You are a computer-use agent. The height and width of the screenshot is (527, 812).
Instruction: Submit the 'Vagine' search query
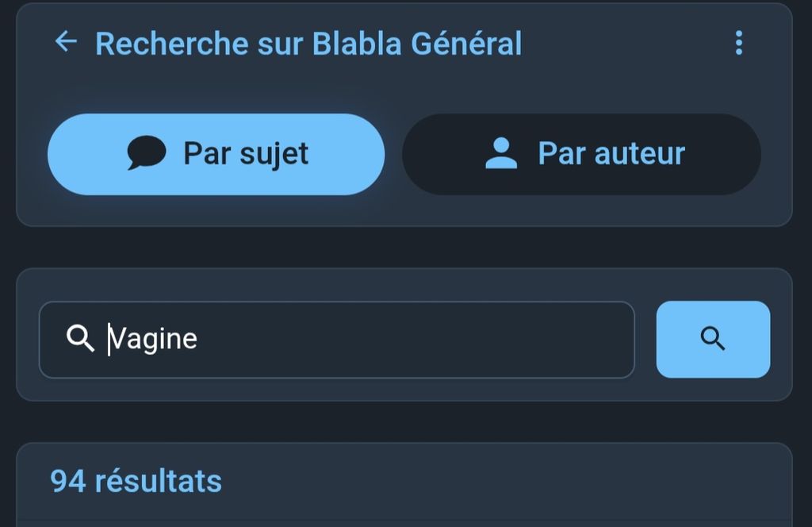coord(713,340)
